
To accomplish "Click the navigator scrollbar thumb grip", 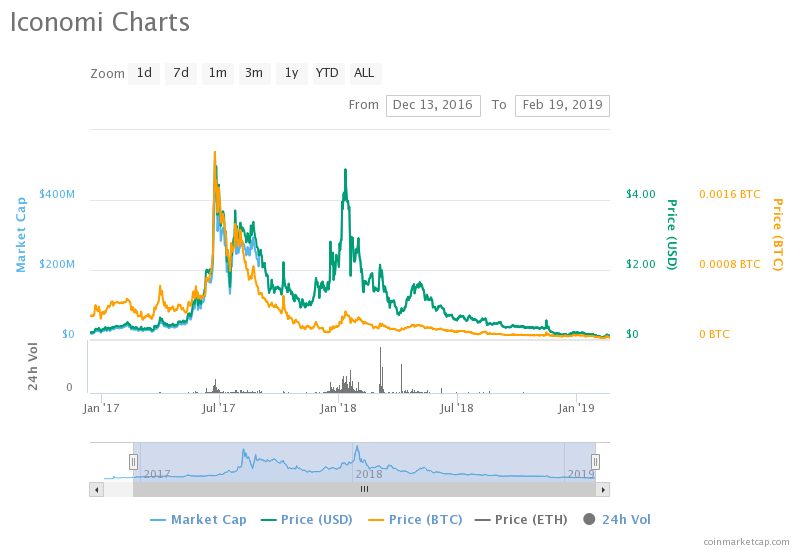I will pos(364,489).
